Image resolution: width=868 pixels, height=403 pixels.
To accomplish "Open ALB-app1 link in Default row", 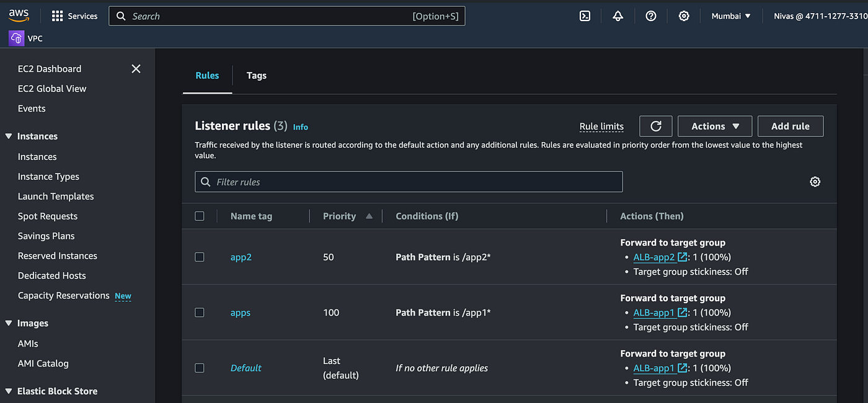I will (x=654, y=368).
